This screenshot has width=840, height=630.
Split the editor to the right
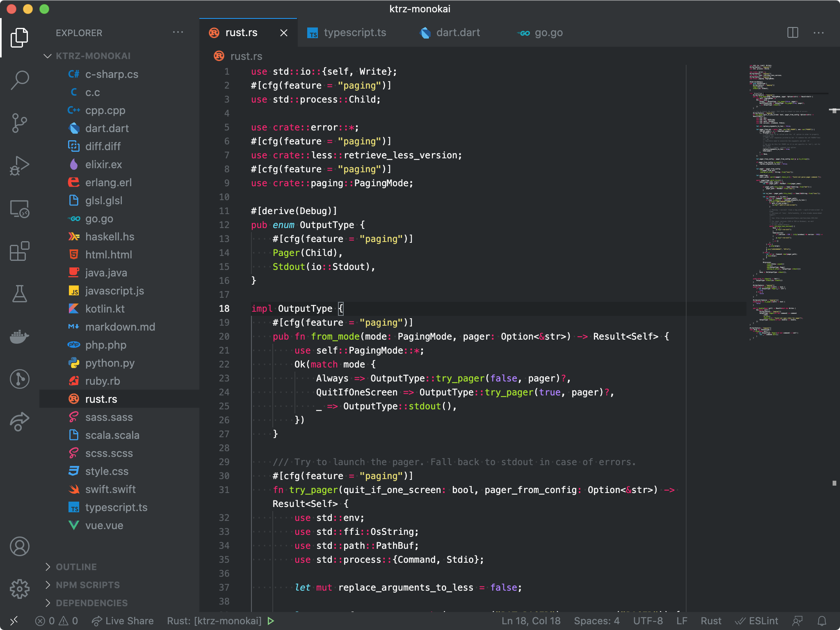tap(792, 33)
